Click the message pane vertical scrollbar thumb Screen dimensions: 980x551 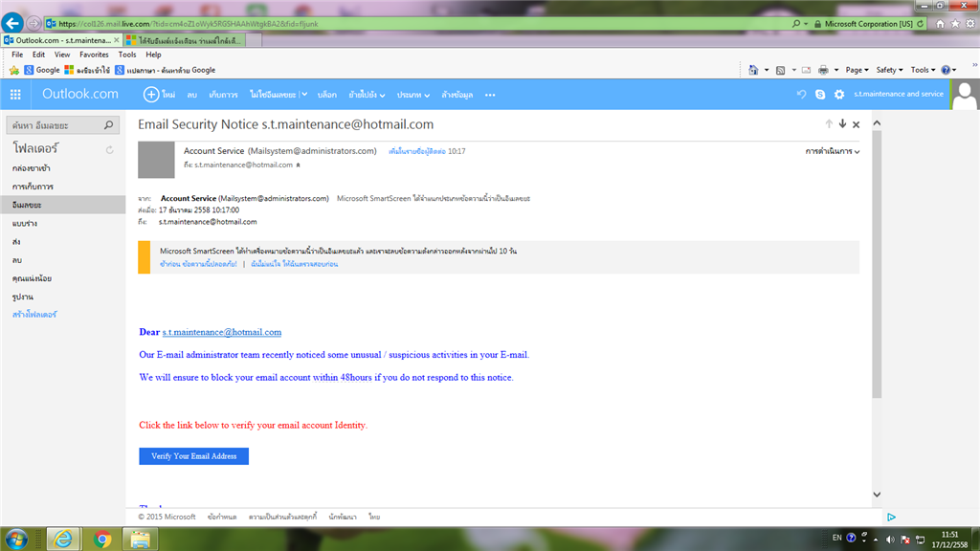click(877, 264)
